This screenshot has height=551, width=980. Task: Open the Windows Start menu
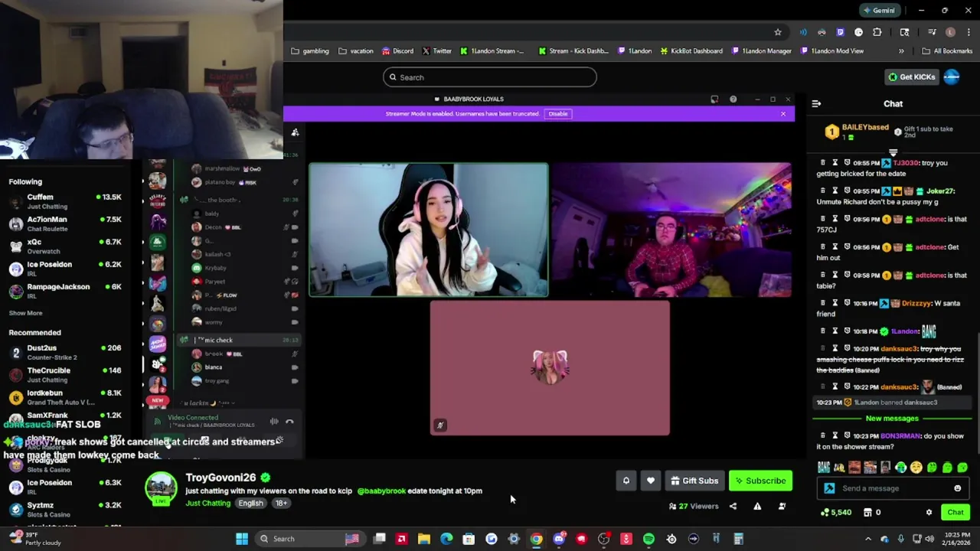(242, 539)
